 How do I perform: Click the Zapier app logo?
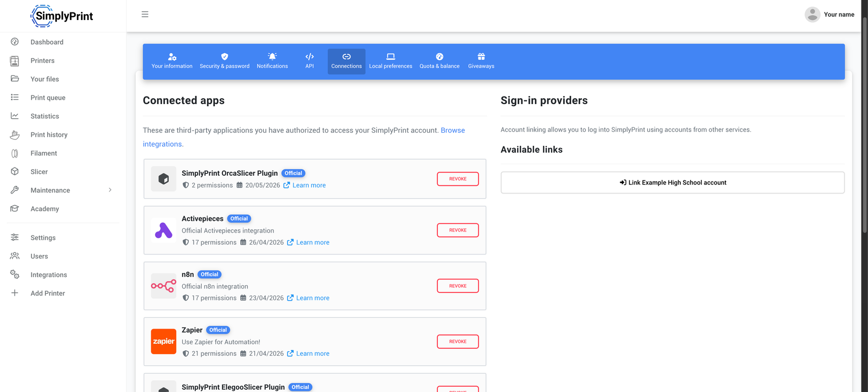[x=163, y=342]
